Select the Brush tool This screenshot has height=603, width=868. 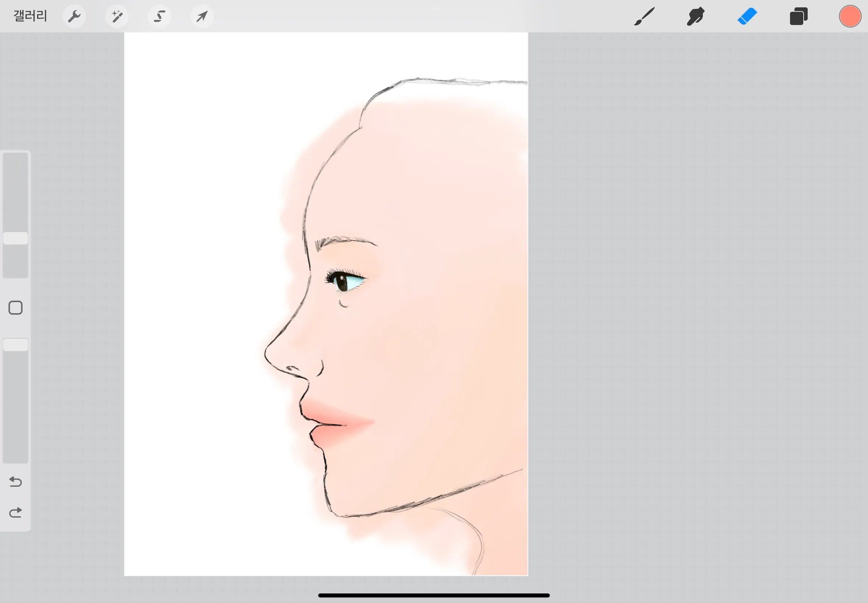[644, 16]
